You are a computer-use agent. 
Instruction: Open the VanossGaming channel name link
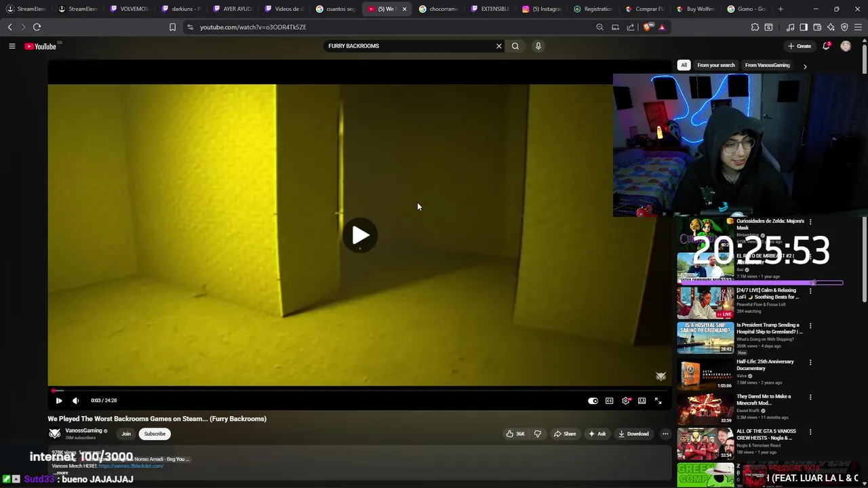(x=83, y=430)
